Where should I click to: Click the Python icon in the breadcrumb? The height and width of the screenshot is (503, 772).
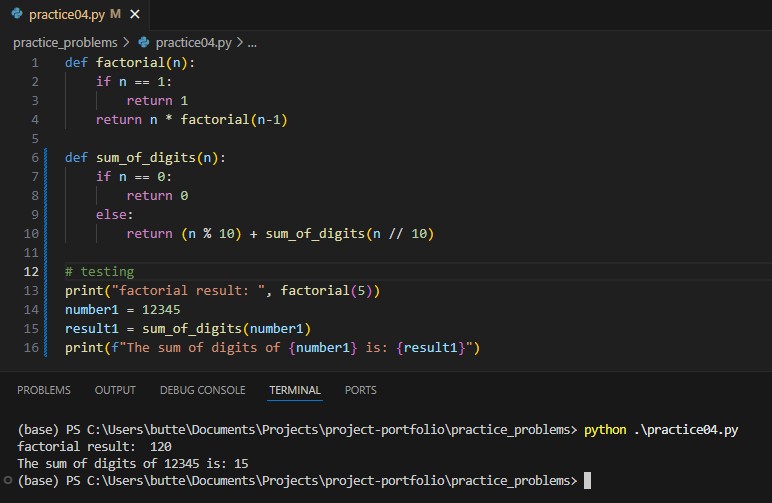[144, 42]
